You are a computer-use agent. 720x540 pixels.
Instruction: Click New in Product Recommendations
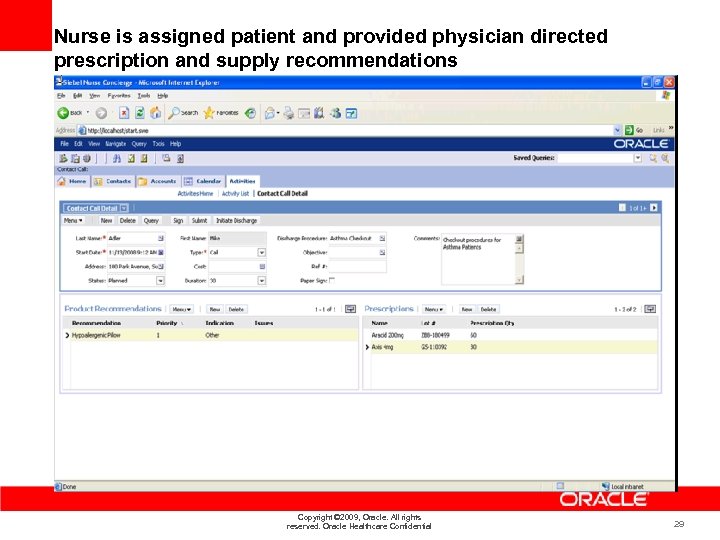[215, 309]
